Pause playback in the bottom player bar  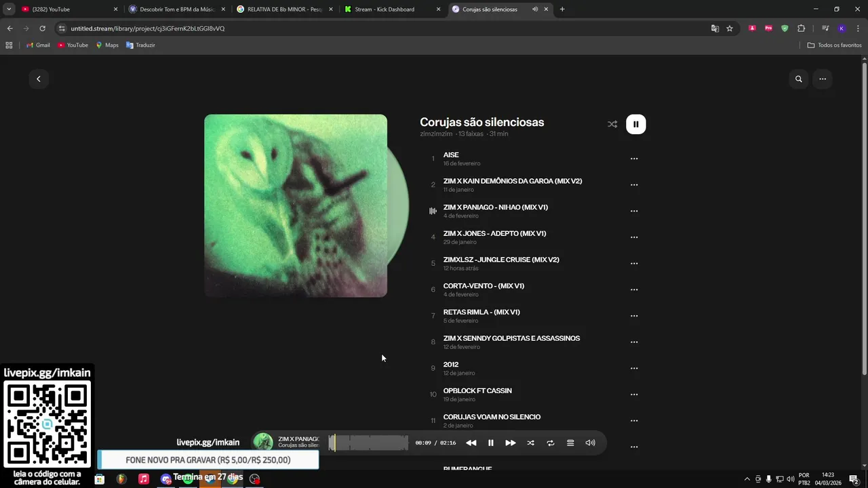point(491,443)
